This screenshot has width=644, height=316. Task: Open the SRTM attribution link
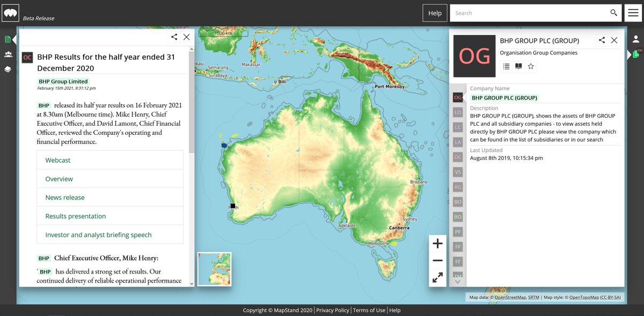[533, 297]
